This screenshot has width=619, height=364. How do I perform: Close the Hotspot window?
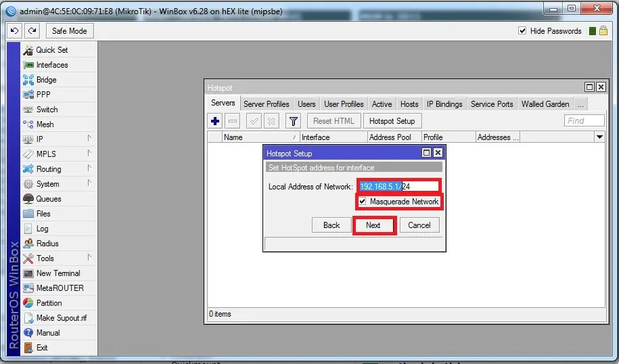[601, 87]
